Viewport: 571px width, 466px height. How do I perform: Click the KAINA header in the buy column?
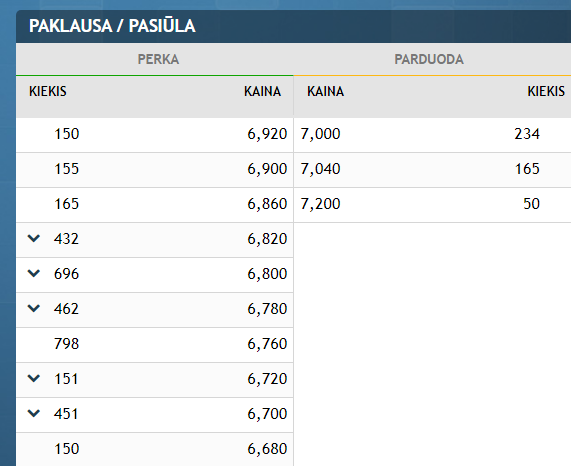tap(262, 91)
